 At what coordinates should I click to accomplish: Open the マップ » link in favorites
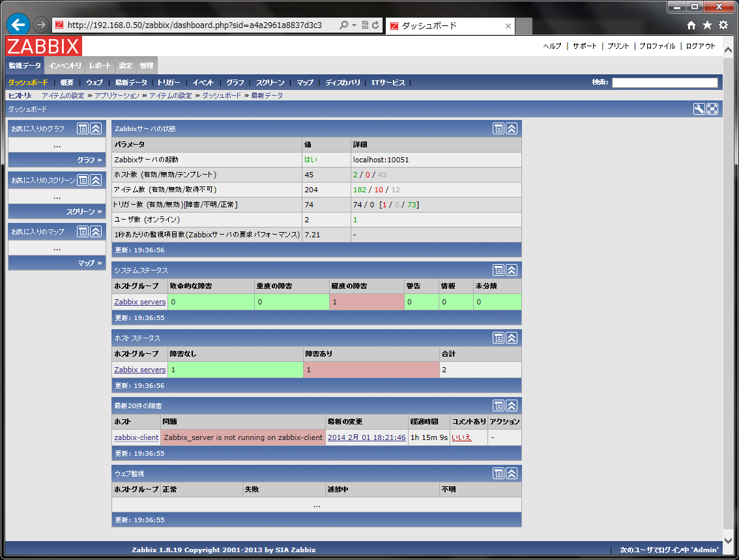pyautogui.click(x=90, y=263)
